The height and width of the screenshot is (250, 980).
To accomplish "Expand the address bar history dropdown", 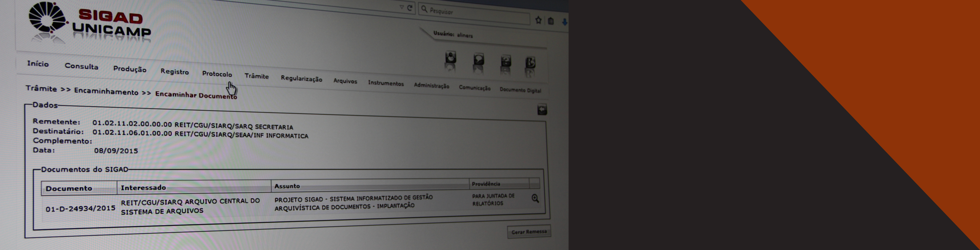I will (x=401, y=7).
